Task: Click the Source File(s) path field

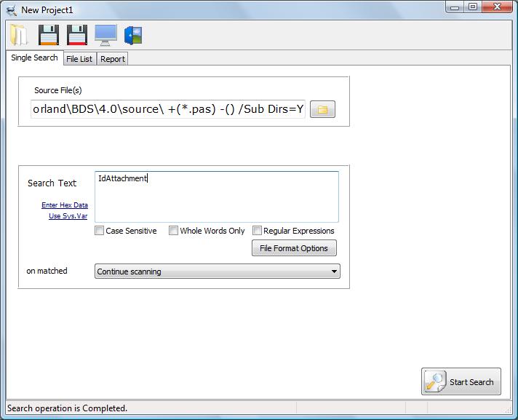Action: point(168,110)
